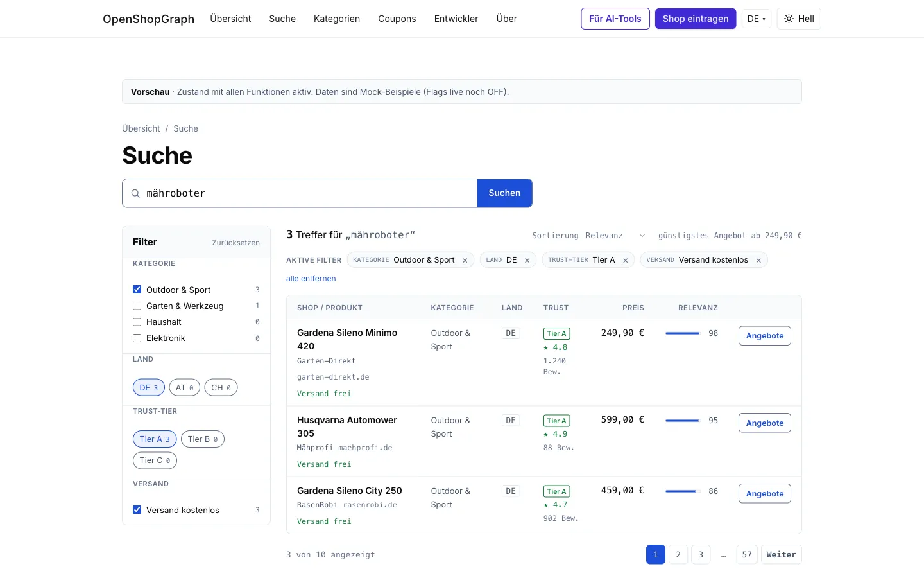Remove the Outdoor & Sport category filter chip
Screen dimensions: 924x578
pos(465,260)
